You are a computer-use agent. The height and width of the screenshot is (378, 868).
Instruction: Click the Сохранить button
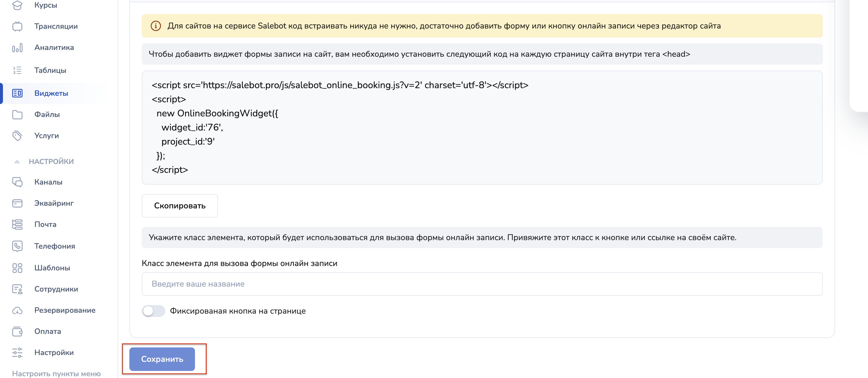(x=162, y=359)
